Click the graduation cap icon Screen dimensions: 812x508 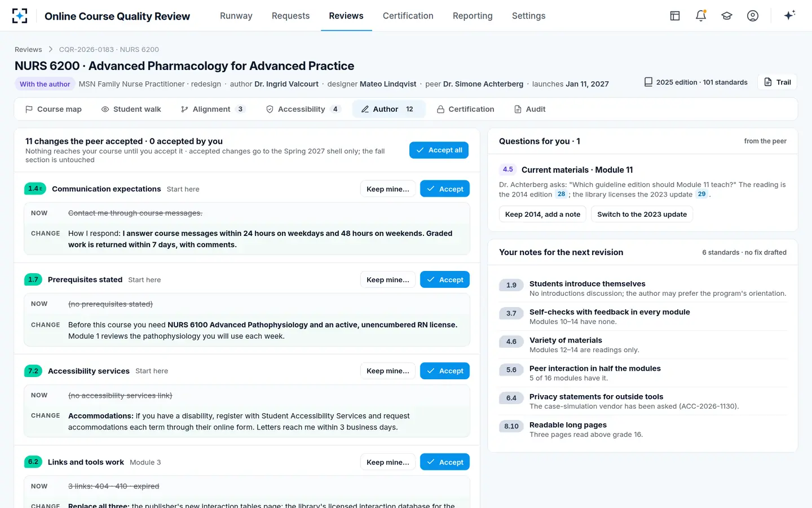(x=727, y=16)
